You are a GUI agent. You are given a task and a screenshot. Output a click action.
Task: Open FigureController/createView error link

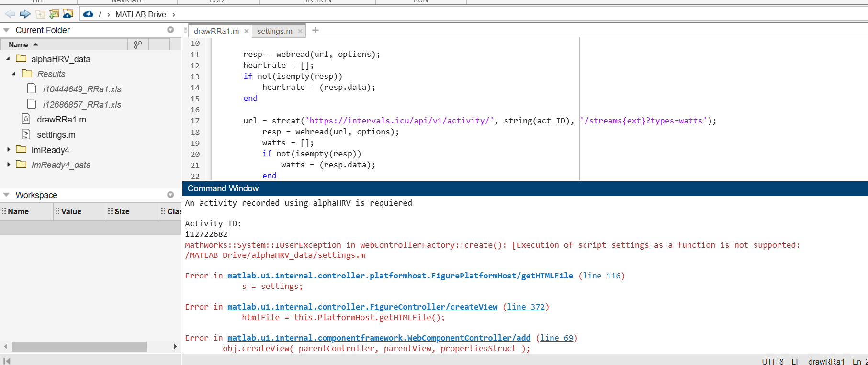[x=362, y=307]
